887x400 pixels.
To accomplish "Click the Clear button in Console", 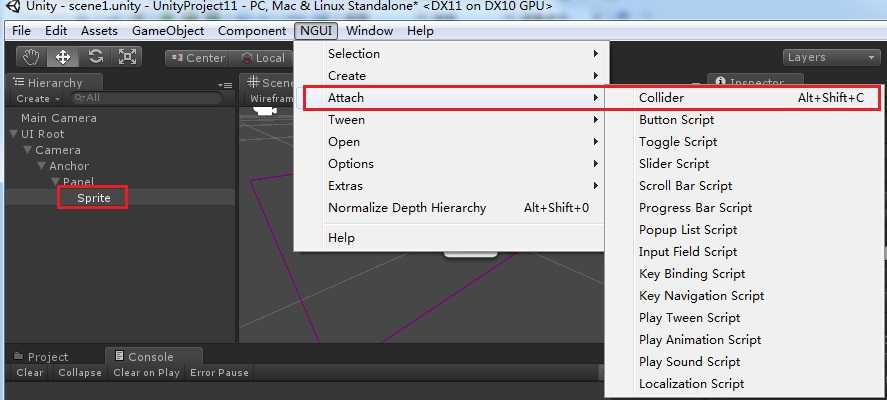I will pos(29,373).
